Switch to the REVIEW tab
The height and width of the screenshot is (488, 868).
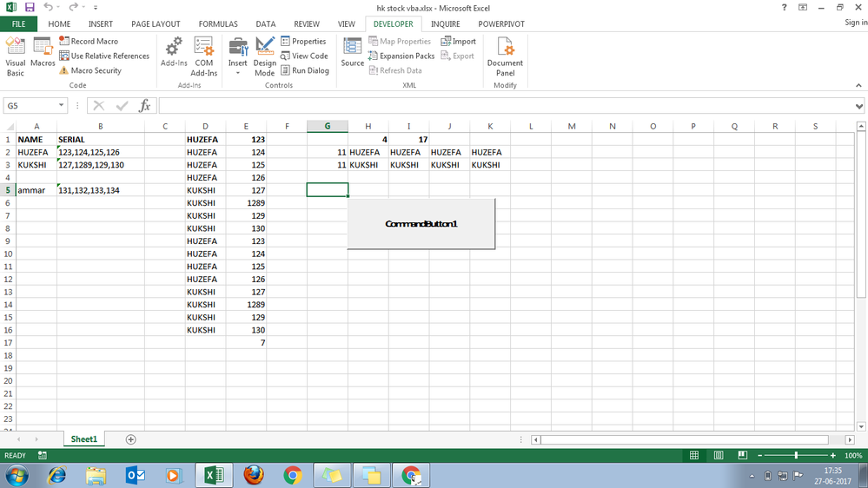coord(307,23)
